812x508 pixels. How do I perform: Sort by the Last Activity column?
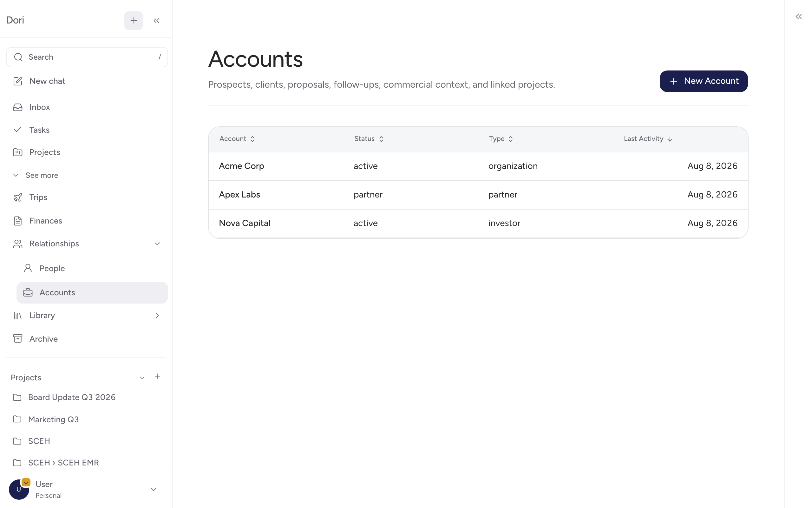pyautogui.click(x=648, y=139)
